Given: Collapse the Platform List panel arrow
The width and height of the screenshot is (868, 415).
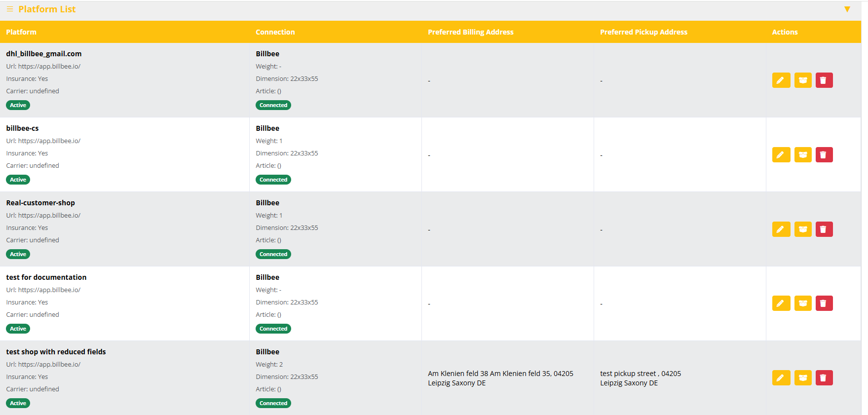Looking at the screenshot, I should pyautogui.click(x=847, y=9).
